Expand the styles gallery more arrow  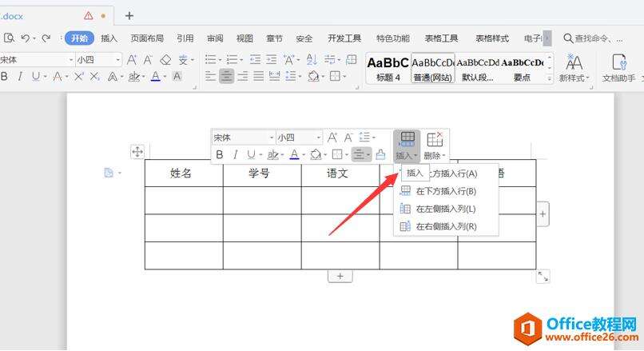coord(550,78)
